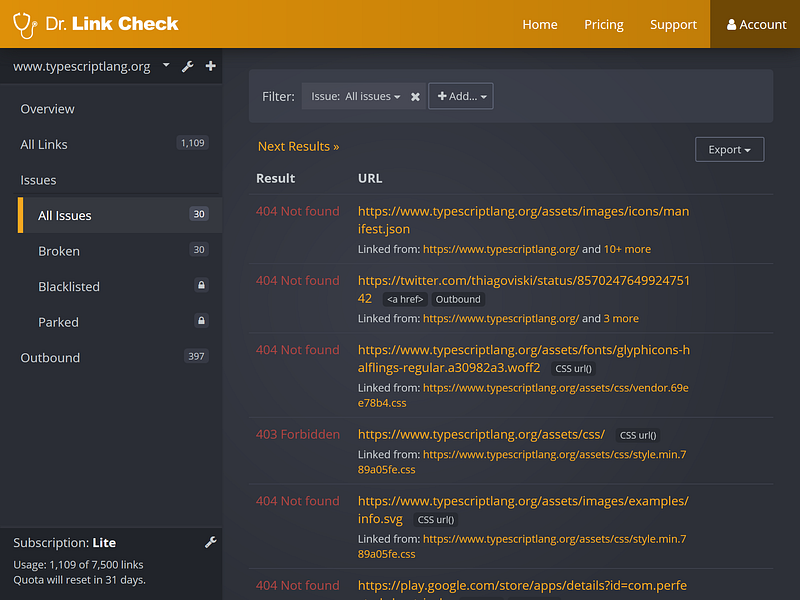The image size is (800, 600).
Task: Remove the Issue filter with X icon
Action: pos(415,96)
